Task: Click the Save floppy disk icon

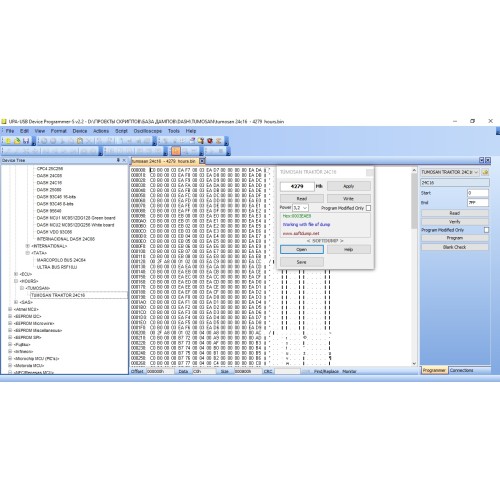Action: tap(26, 141)
